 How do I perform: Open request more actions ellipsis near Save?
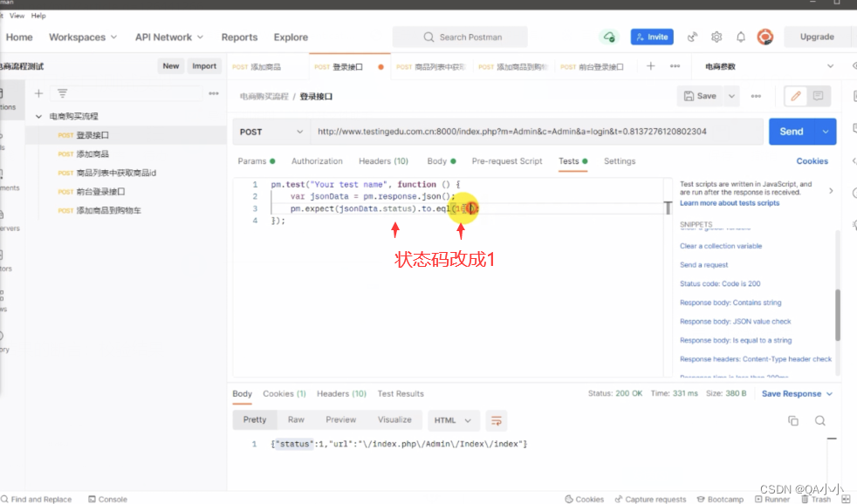756,96
